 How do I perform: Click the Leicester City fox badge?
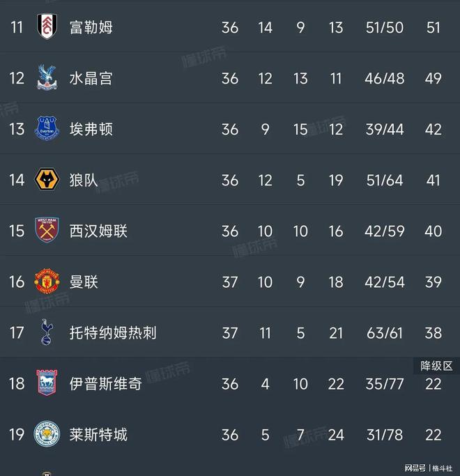pyautogui.click(x=47, y=433)
